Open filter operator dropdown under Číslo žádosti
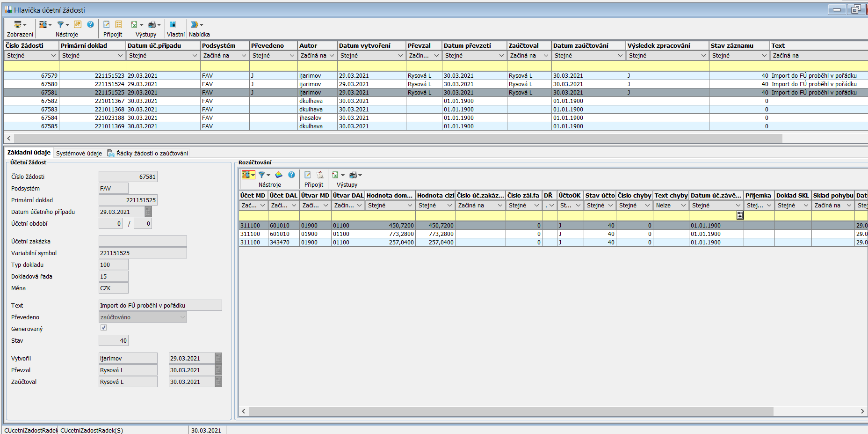This screenshot has width=868, height=434. pos(53,56)
